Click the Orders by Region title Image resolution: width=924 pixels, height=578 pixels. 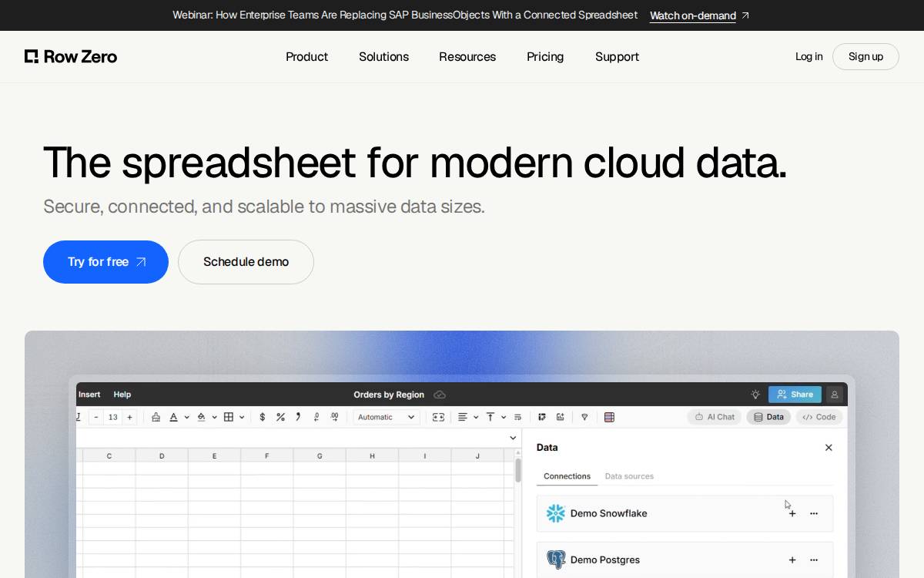tap(389, 395)
